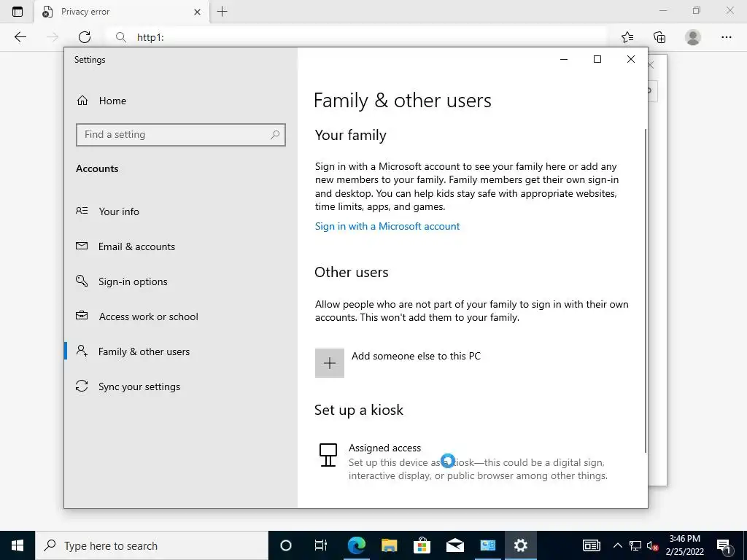
Task: Open Assigned access kiosk setup
Action: pyautogui.click(x=463, y=462)
